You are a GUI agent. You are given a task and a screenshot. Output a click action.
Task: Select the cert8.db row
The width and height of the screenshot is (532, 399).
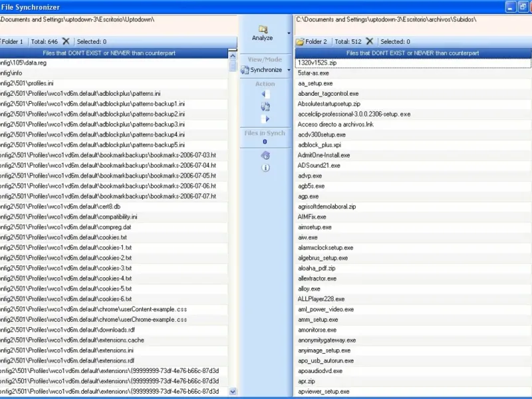point(114,206)
